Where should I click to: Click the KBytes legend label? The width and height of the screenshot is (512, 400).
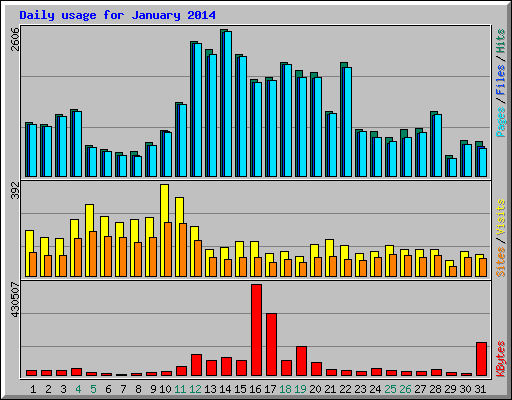[x=500, y=359]
